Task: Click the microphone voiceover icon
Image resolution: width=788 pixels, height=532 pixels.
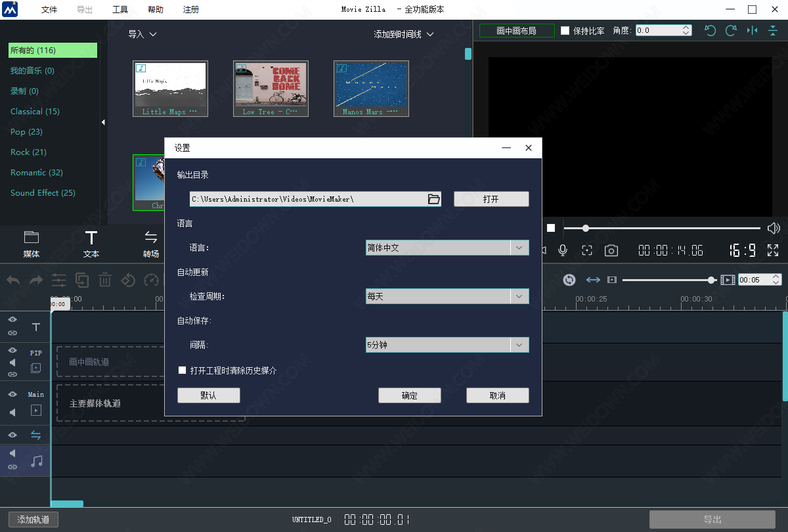Action: (563, 250)
